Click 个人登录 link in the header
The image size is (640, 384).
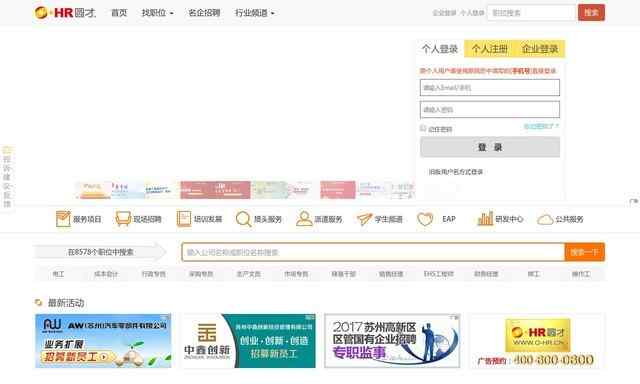tap(472, 13)
